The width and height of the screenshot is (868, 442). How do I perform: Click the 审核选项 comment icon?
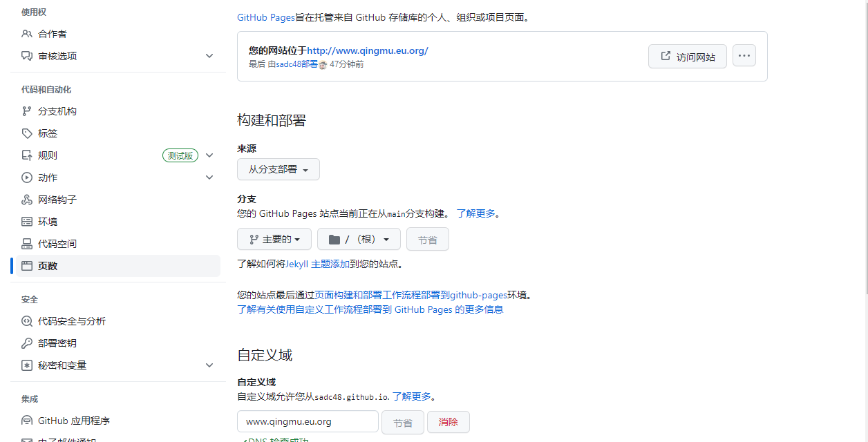[x=27, y=56]
